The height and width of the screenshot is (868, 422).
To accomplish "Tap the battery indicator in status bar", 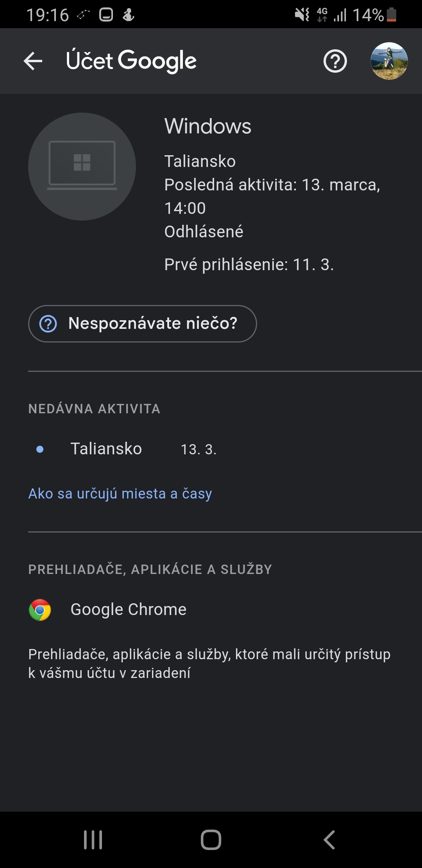I will pyautogui.click(x=392, y=15).
